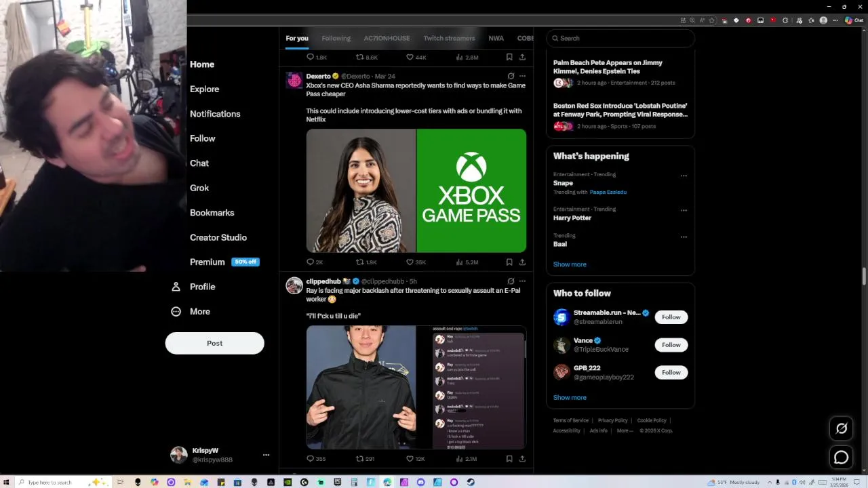Click the X search field
The height and width of the screenshot is (488, 868).
[x=620, y=39]
